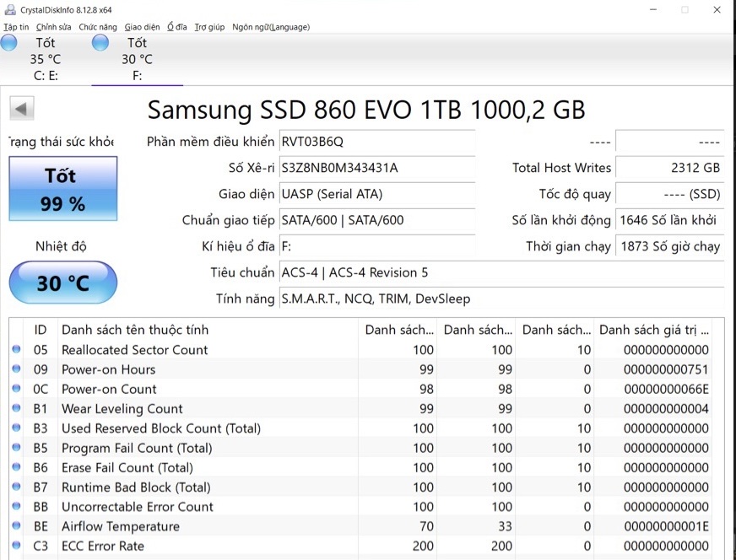Select Airflow Temperature attribute name
Image resolution: width=736 pixels, height=560 pixels.
[x=121, y=527]
